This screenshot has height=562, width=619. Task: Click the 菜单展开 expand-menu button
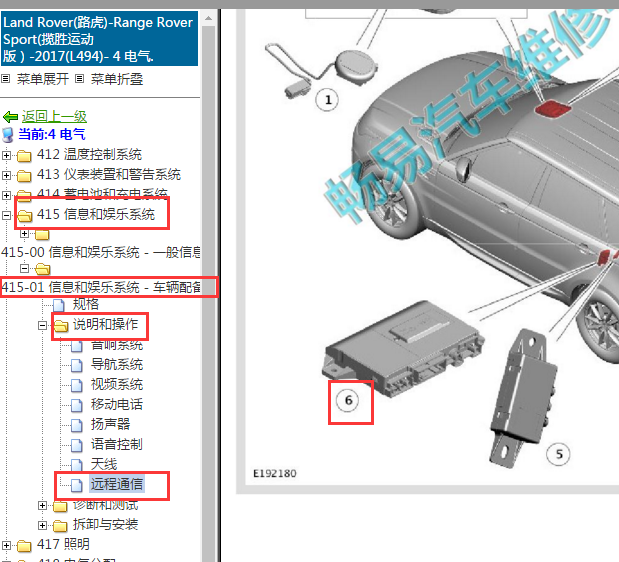[43, 79]
